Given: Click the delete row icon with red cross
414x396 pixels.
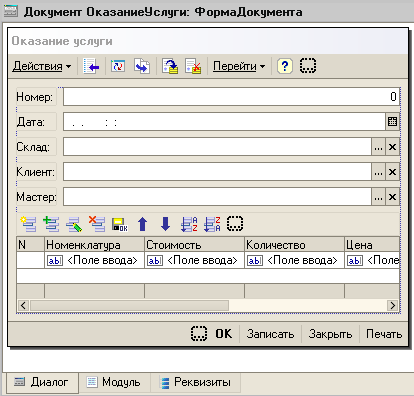Looking at the screenshot, I should point(97,224).
